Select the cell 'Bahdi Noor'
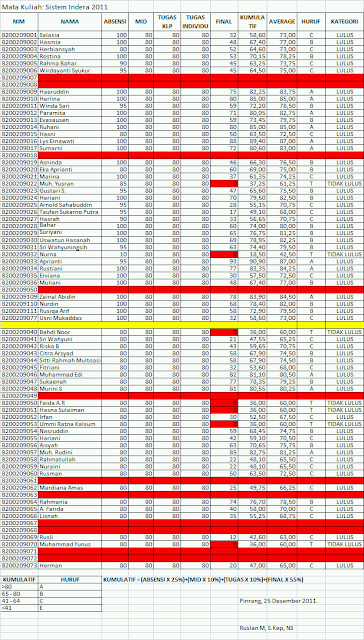The width and height of the screenshot is (364, 640). pos(70,332)
